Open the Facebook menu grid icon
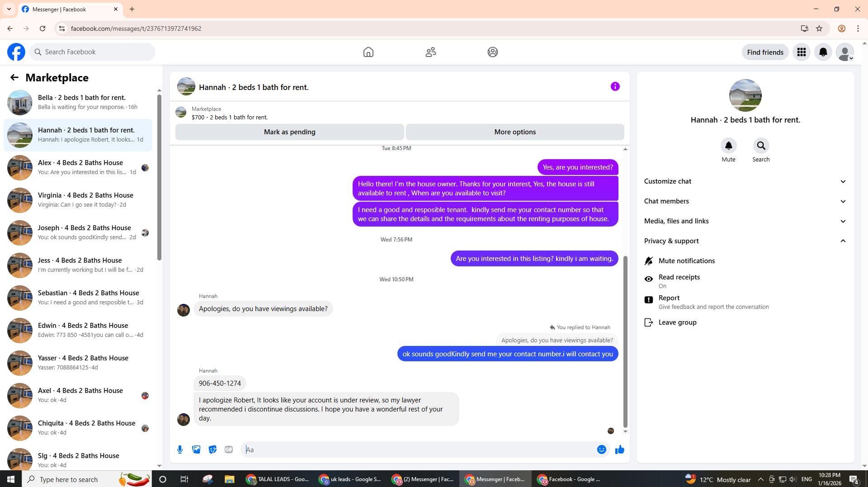Screen dimensions: 868x487 tap(802, 52)
